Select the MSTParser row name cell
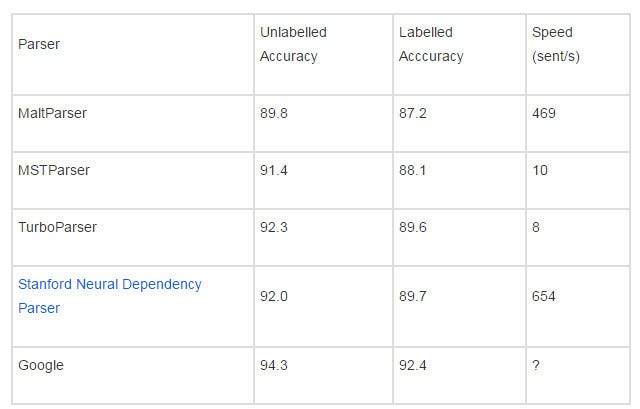Image resolution: width=640 pixels, height=409 pixels. click(x=133, y=181)
